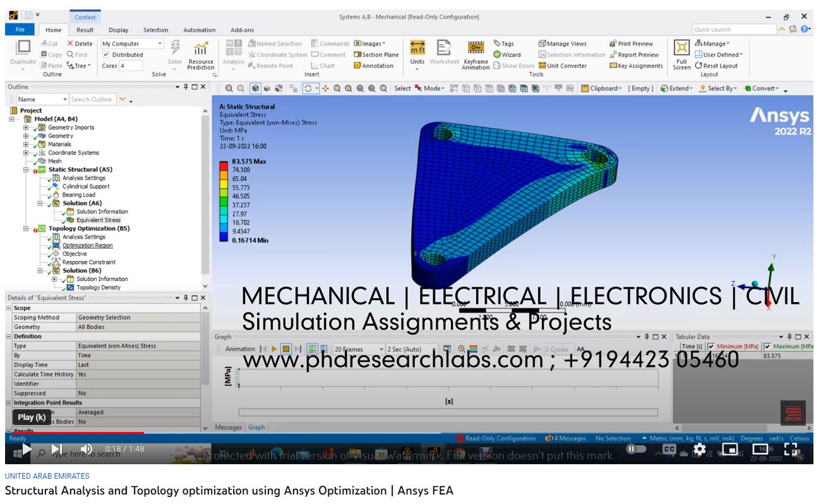Screen dimensions: 821x504
Task: Switch to the Result ribbon tab
Action: (85, 30)
